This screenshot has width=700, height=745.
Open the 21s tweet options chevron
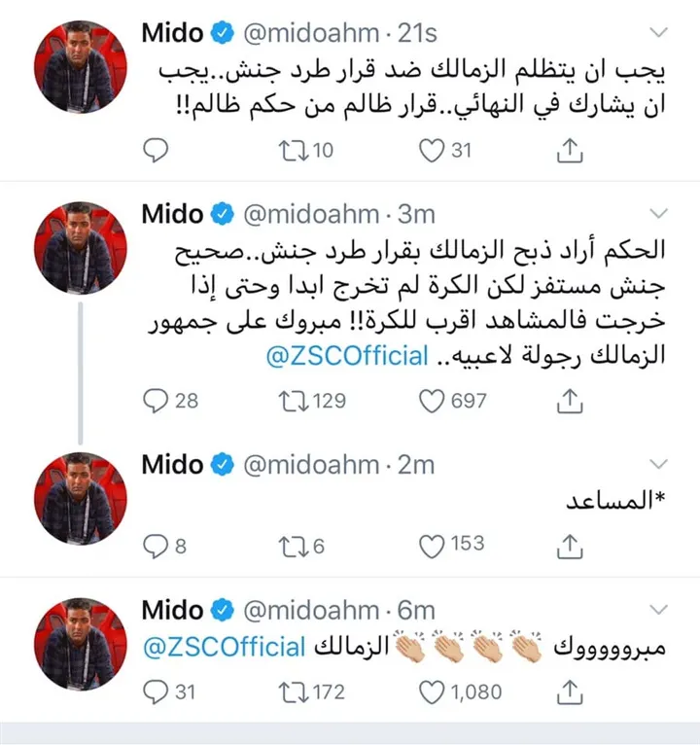point(660,34)
